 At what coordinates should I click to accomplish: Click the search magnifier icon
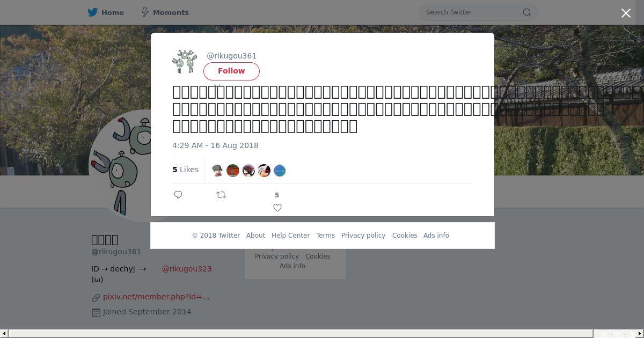(x=527, y=12)
